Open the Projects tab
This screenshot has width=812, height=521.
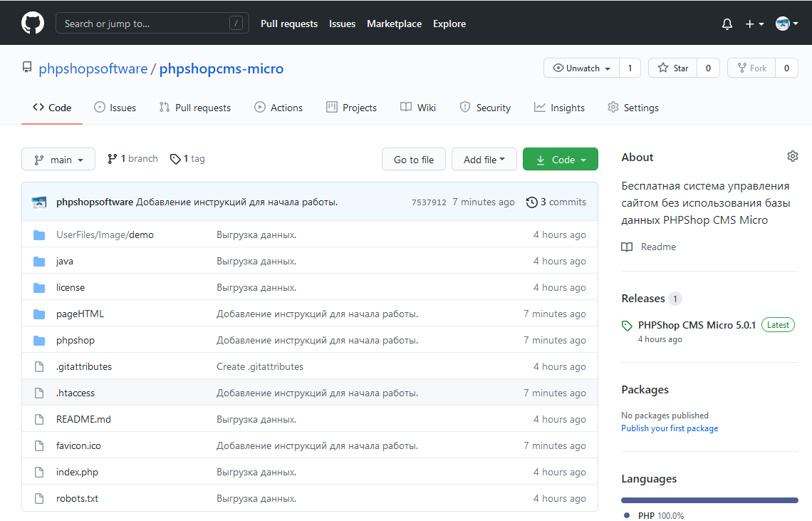352,108
